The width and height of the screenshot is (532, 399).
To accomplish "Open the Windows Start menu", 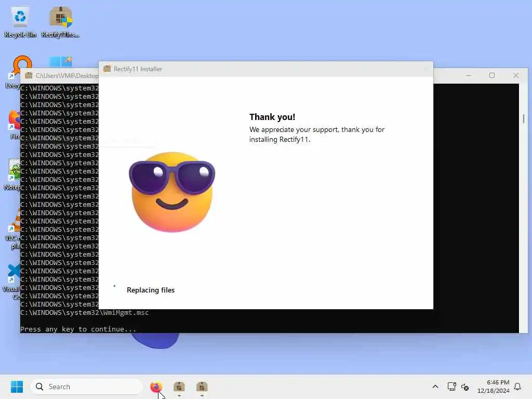I will click(17, 387).
